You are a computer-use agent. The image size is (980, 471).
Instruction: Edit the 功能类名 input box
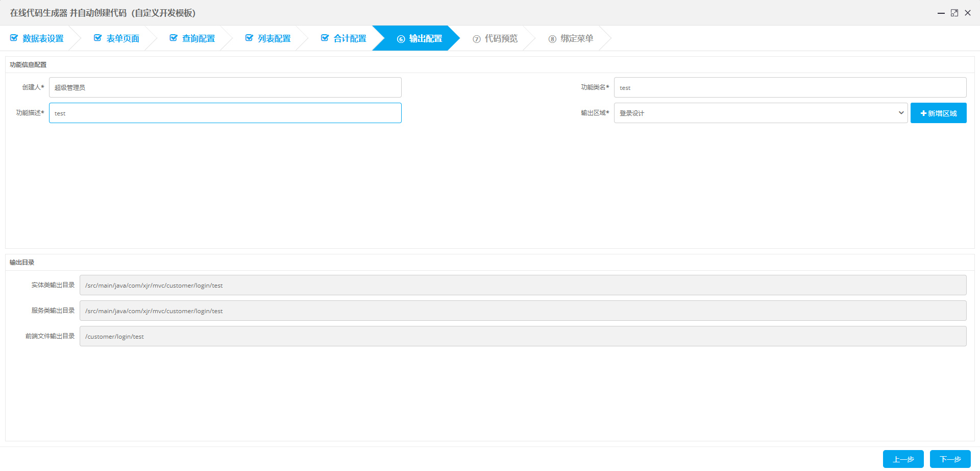[x=790, y=87]
